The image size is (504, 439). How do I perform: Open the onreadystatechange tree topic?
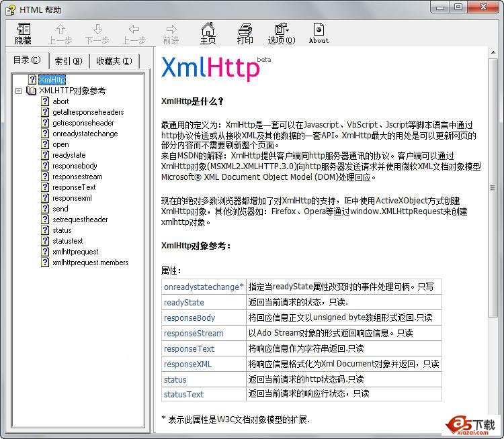tap(85, 134)
